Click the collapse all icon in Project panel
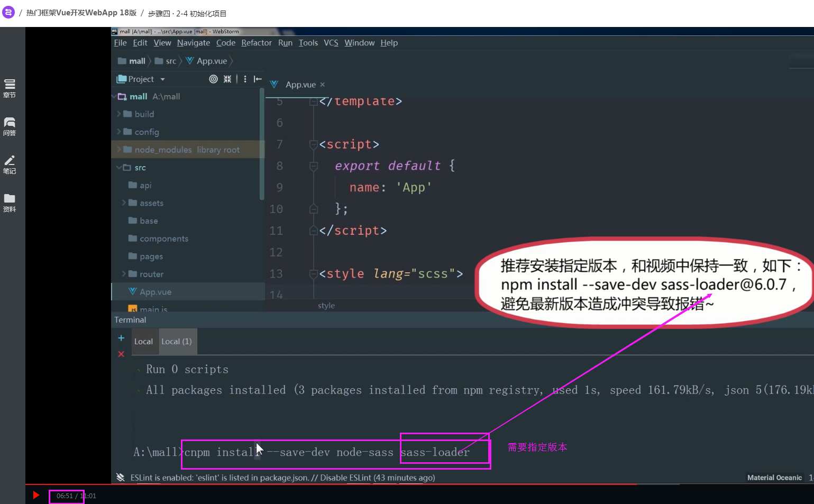This screenshot has width=814, height=504. coord(227,79)
